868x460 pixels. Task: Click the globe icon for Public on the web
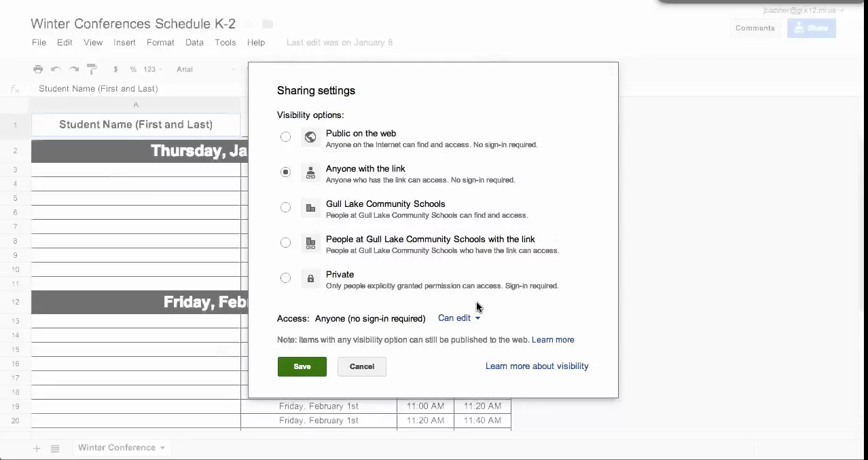coord(310,137)
